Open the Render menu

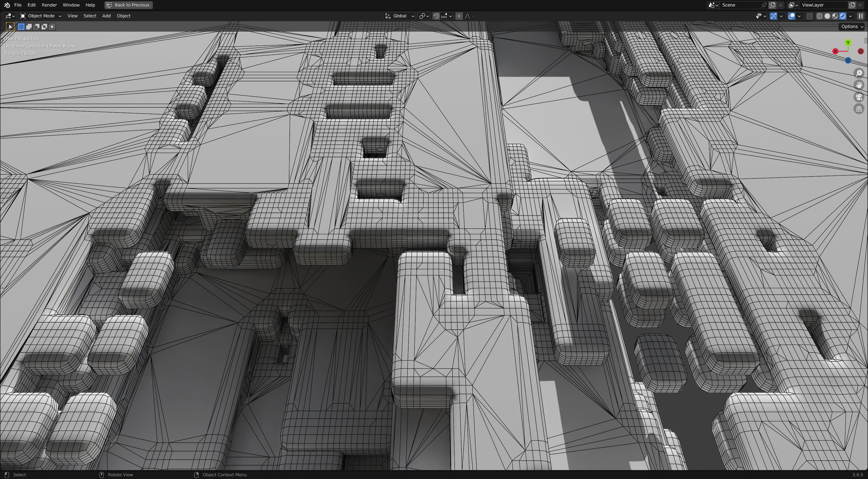click(49, 5)
